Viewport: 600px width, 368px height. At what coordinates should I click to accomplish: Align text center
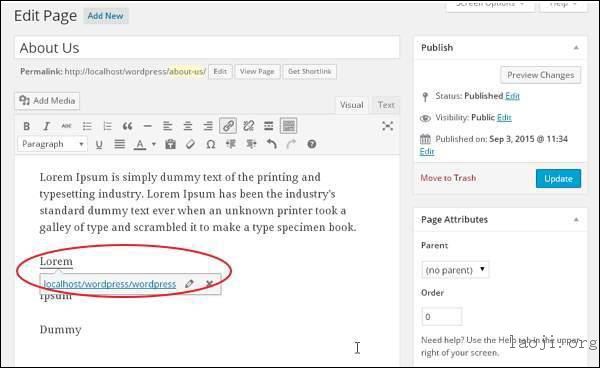point(188,126)
